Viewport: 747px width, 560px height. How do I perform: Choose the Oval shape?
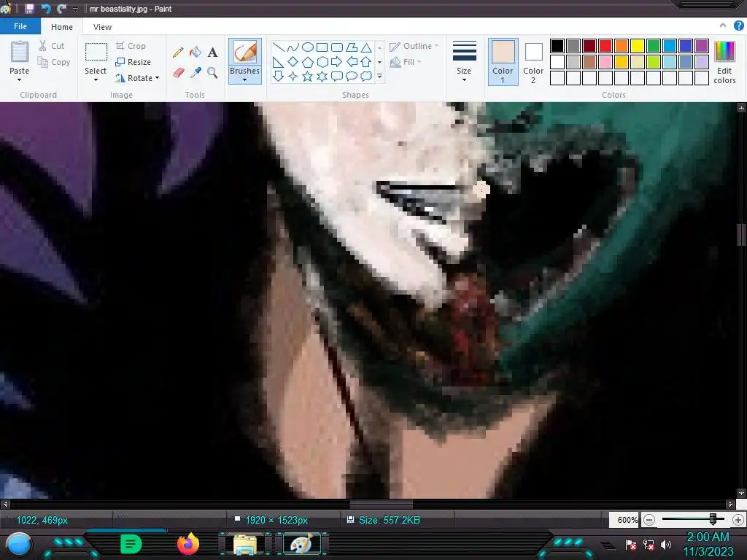(x=308, y=47)
